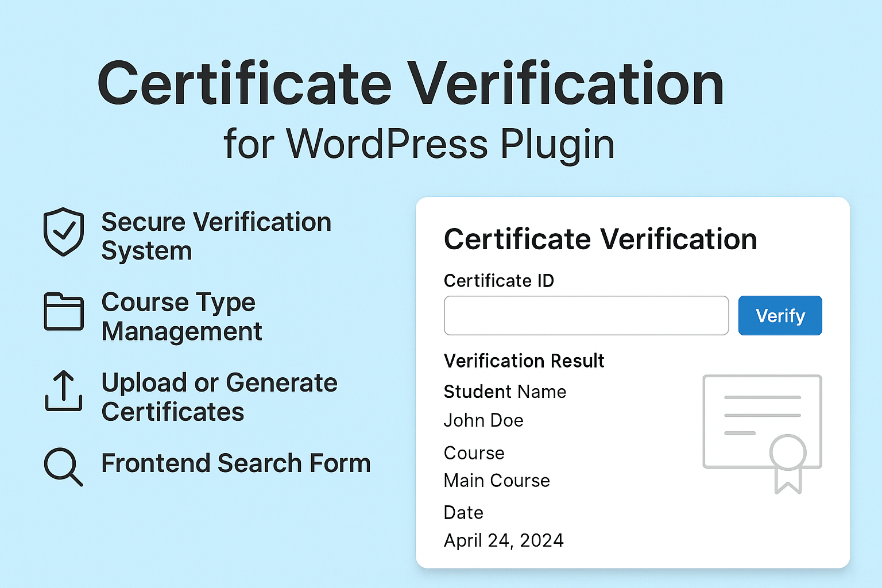Click the white card's 'Certificate Verification' heading

pos(600,239)
